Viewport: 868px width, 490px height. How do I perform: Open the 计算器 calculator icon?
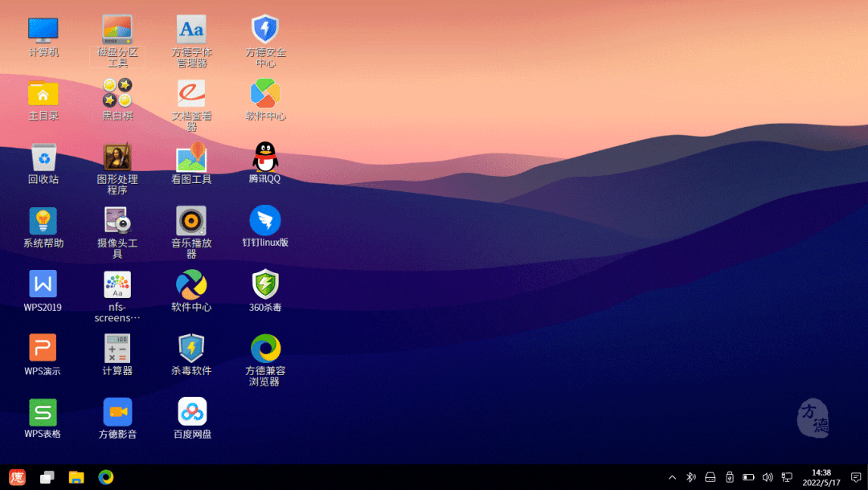coord(117,348)
